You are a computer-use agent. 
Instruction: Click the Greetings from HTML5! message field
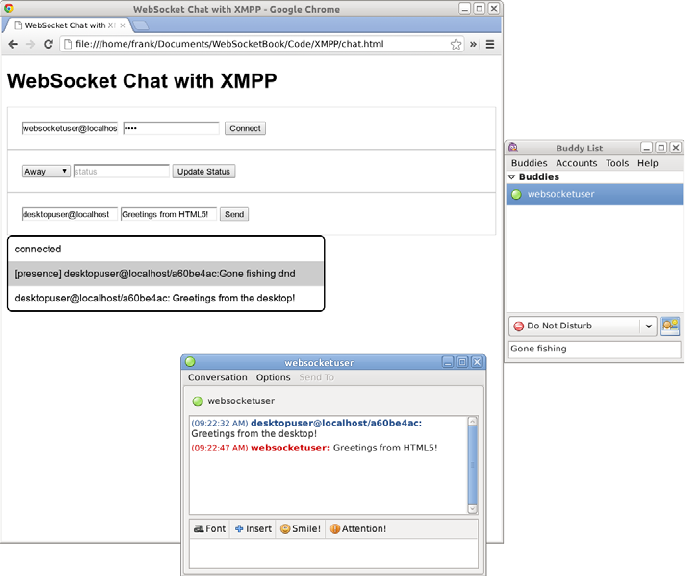pos(169,214)
